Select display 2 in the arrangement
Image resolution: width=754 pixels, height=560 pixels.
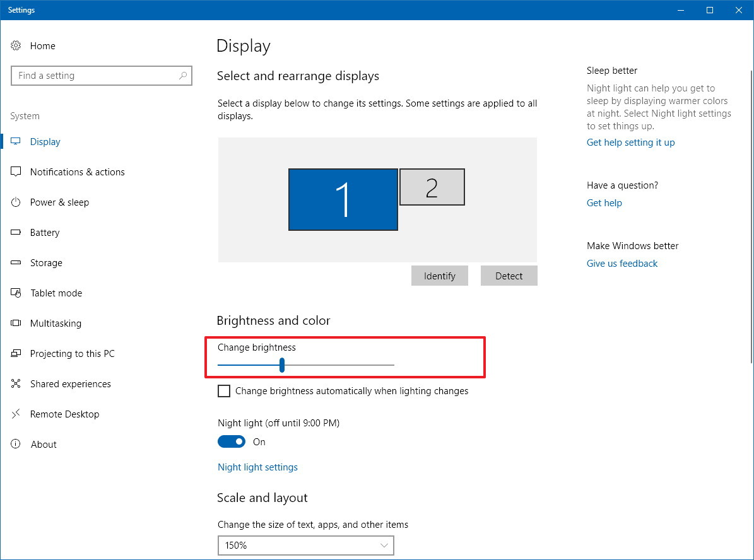432,187
